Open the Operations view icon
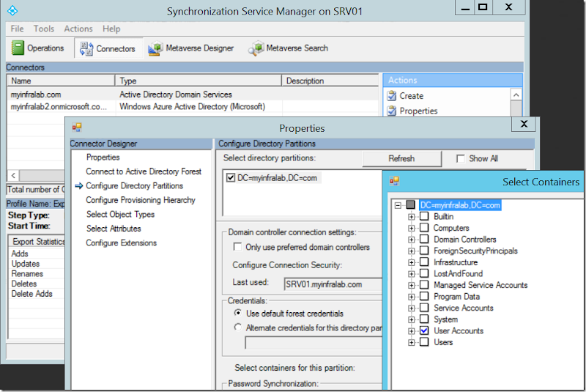Screen dimensions: 586x392 click(19, 48)
